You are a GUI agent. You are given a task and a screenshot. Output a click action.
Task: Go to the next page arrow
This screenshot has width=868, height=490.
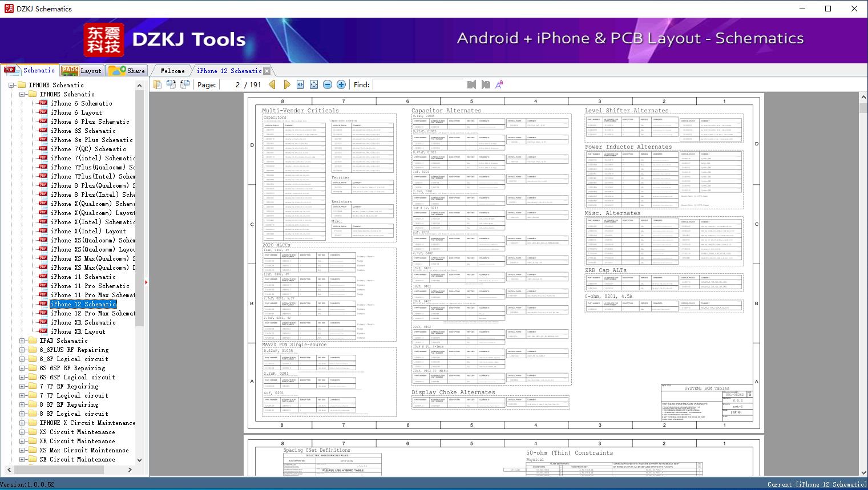(286, 84)
